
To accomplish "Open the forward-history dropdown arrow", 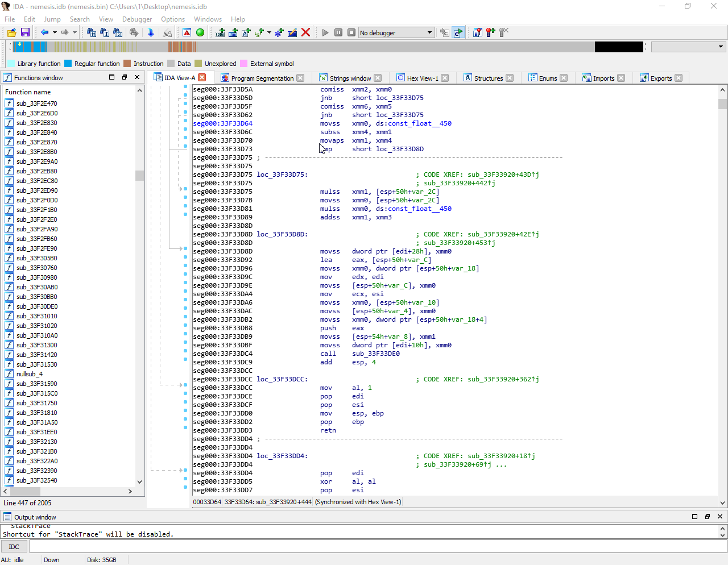I will [75, 32].
